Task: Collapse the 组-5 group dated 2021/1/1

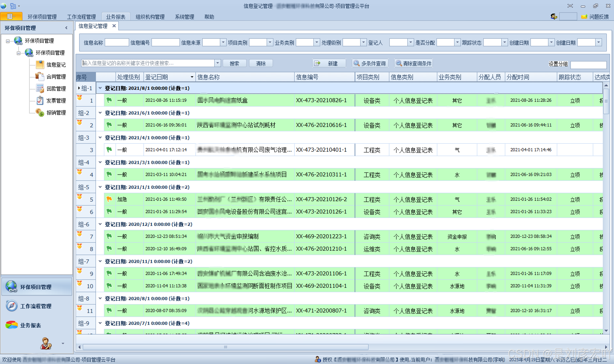Action: [100, 187]
